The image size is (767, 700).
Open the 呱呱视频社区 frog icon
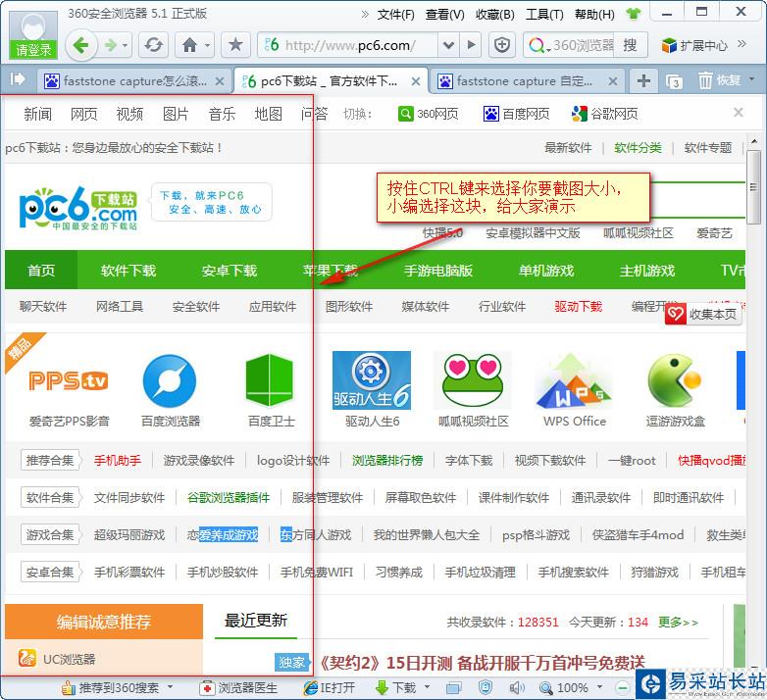[x=473, y=379]
